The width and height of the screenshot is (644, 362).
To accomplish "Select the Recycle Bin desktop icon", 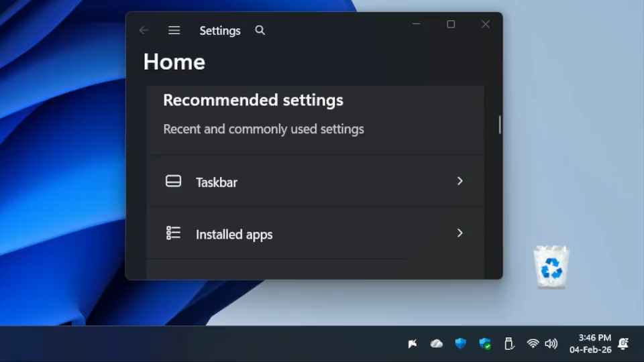I will [551, 267].
